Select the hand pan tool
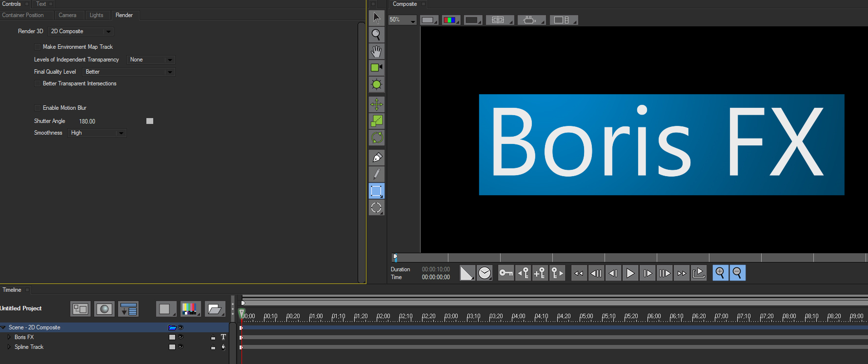Image resolution: width=868 pixels, height=364 pixels. click(x=376, y=51)
